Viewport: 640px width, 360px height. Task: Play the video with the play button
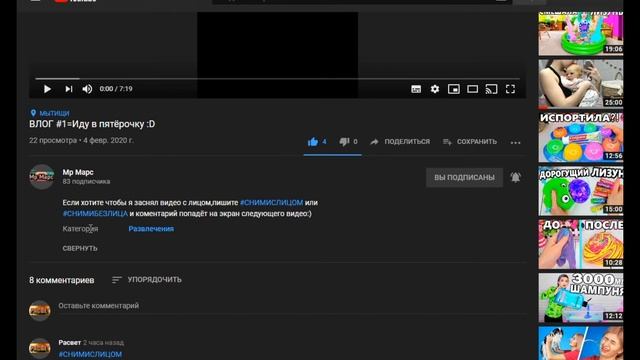point(47,89)
